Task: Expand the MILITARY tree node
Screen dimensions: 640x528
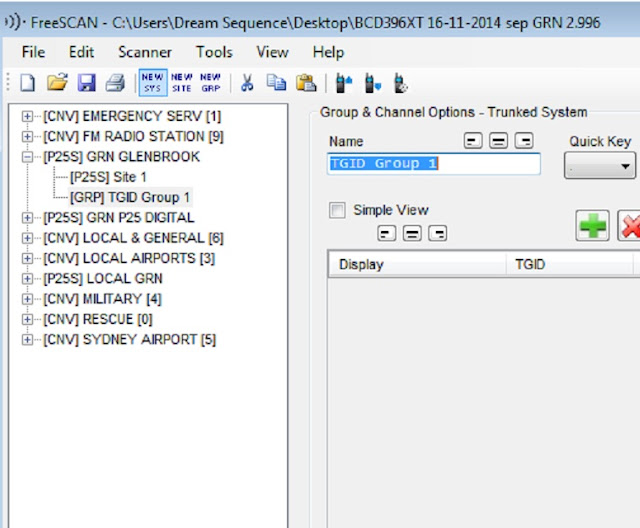Action: [x=27, y=299]
